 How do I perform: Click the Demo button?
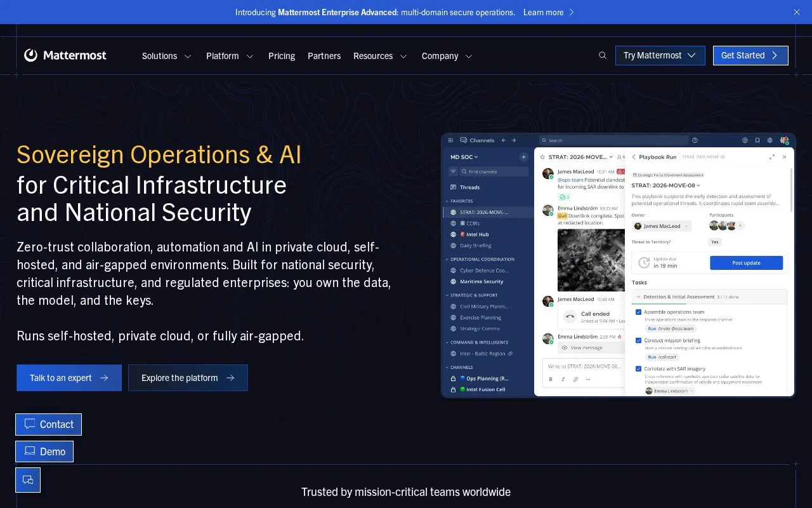(x=44, y=451)
